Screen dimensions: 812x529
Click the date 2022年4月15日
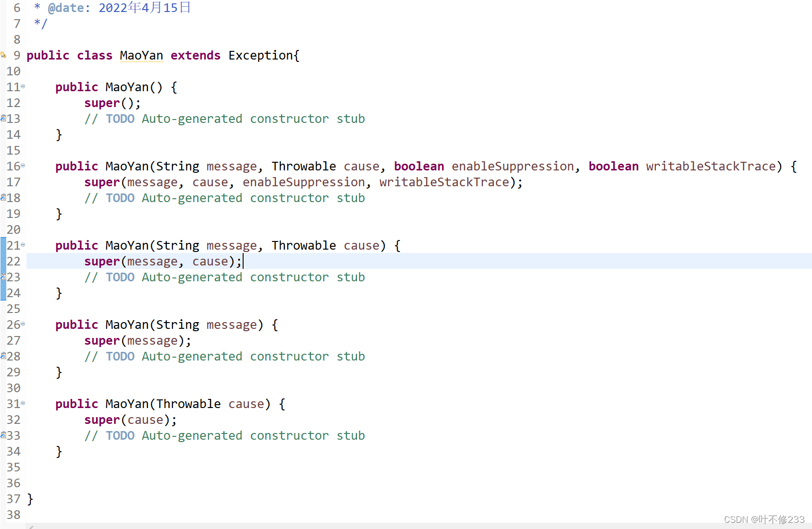[145, 8]
